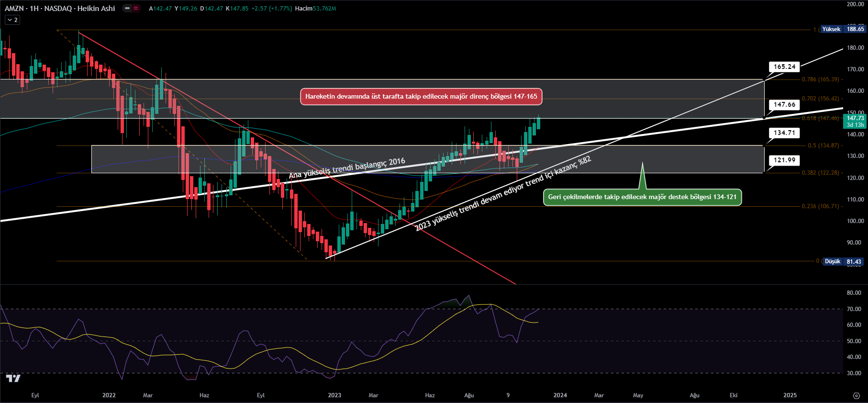Click the 30.00 level on the RSI scale
This screenshot has width=868, height=403.
pyautogui.click(x=854, y=373)
